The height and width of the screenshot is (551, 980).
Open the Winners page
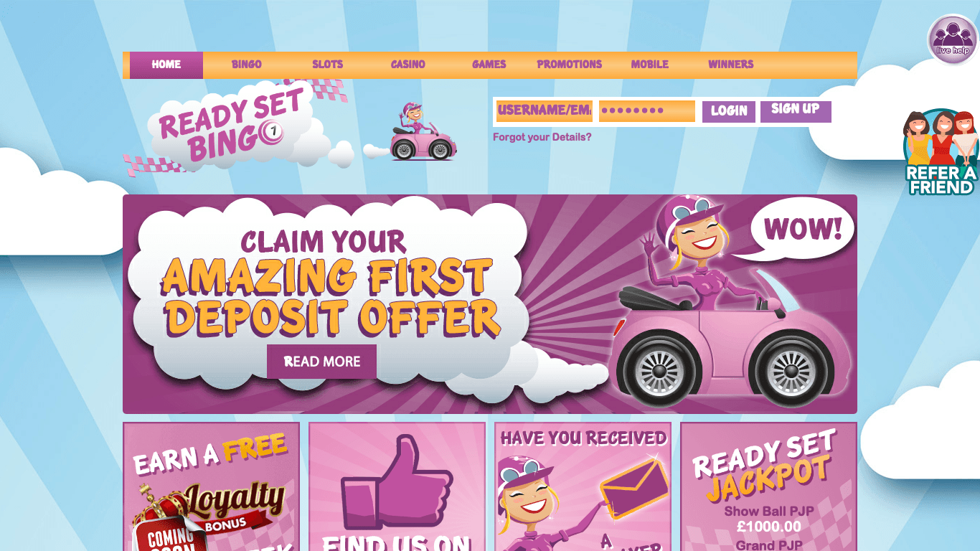pos(731,65)
